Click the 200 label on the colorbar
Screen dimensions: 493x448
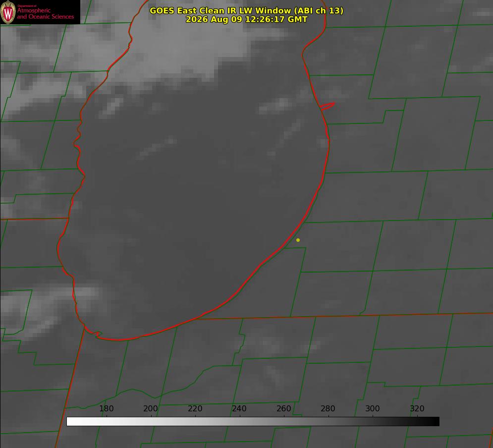[x=151, y=408]
